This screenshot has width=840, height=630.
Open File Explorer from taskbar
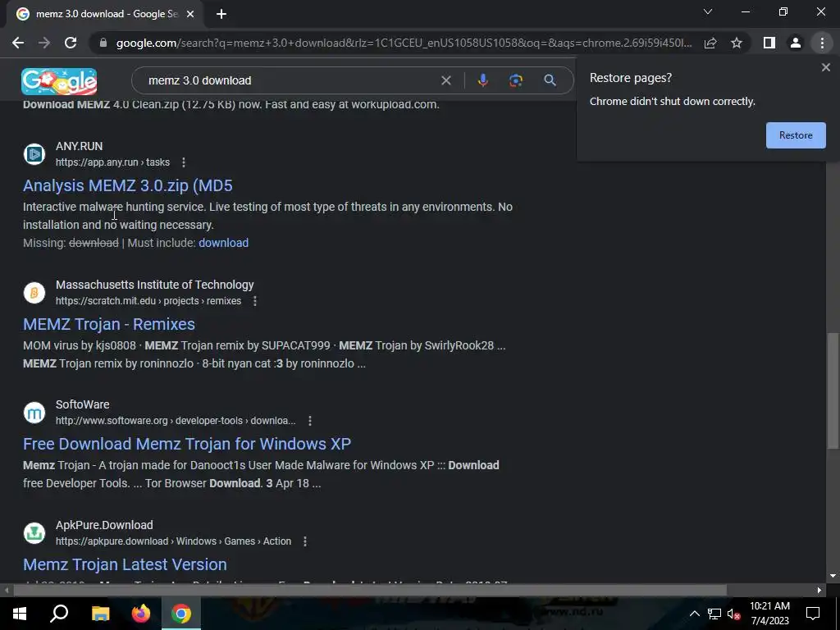pyautogui.click(x=100, y=614)
